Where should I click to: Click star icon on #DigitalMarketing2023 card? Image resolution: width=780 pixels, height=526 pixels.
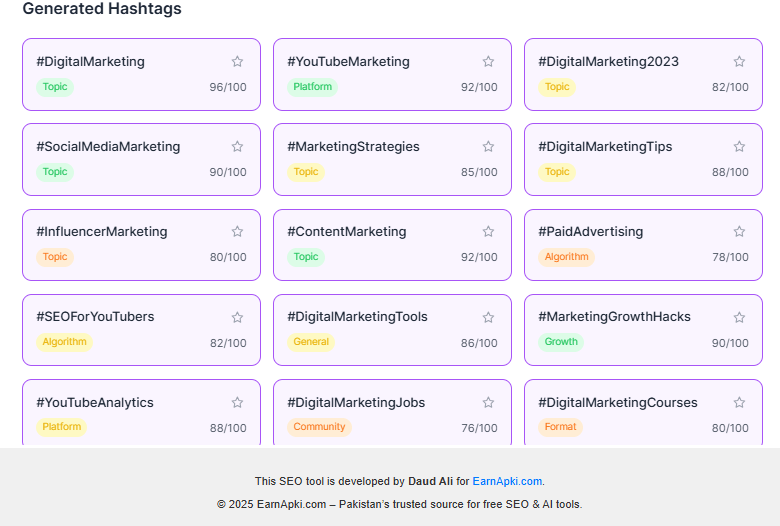(739, 62)
